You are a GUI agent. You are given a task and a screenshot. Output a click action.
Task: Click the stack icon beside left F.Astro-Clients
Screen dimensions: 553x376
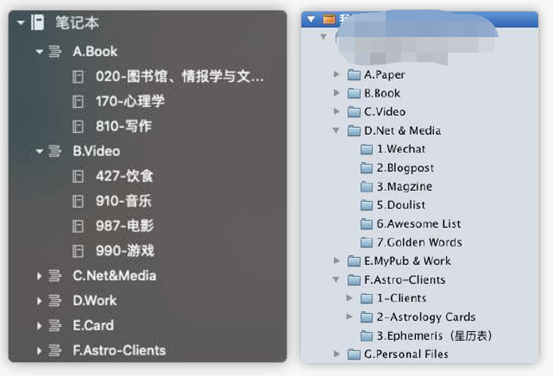[55, 351]
